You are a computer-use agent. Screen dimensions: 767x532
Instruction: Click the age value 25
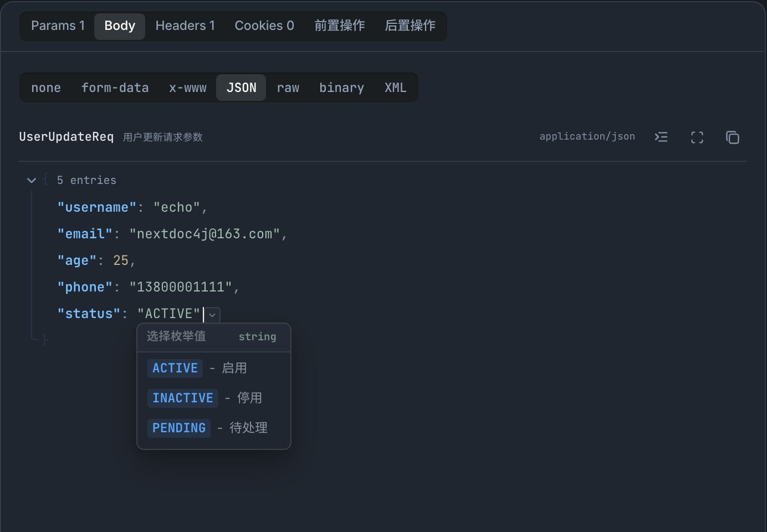click(121, 260)
